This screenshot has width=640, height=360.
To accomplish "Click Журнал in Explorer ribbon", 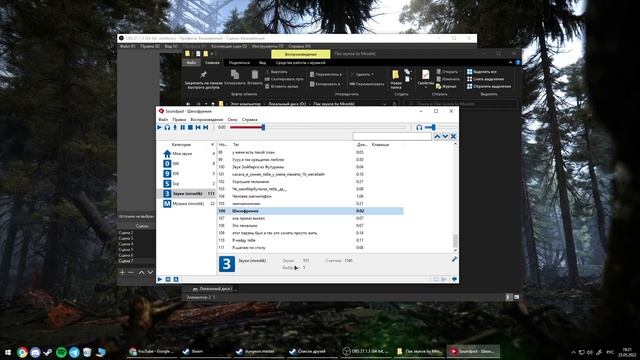I will [446, 87].
